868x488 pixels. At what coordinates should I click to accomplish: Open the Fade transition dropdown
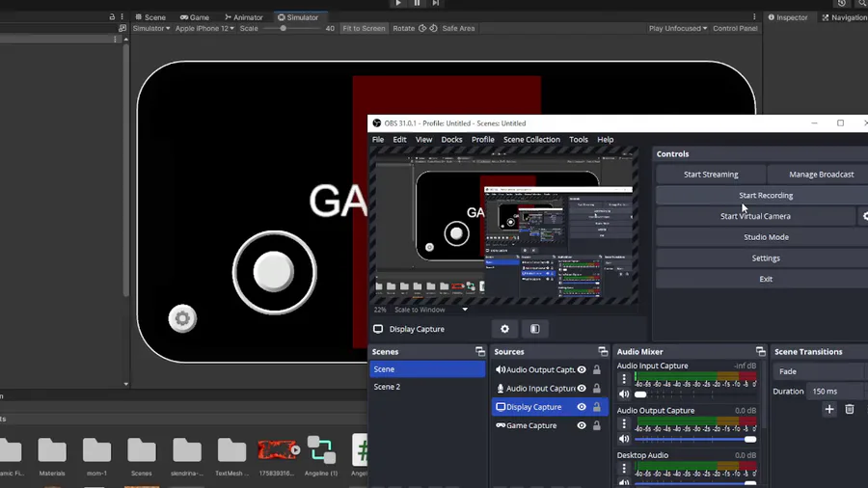click(820, 372)
